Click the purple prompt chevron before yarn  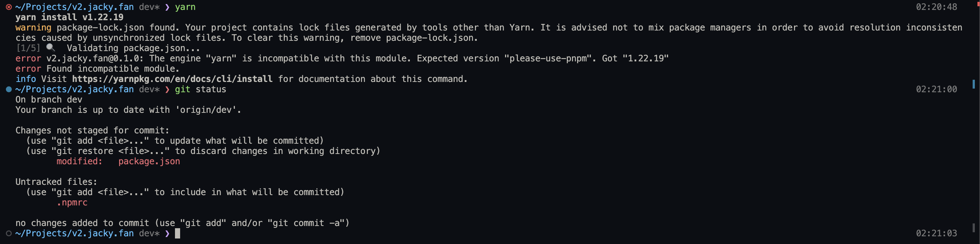[x=167, y=7]
